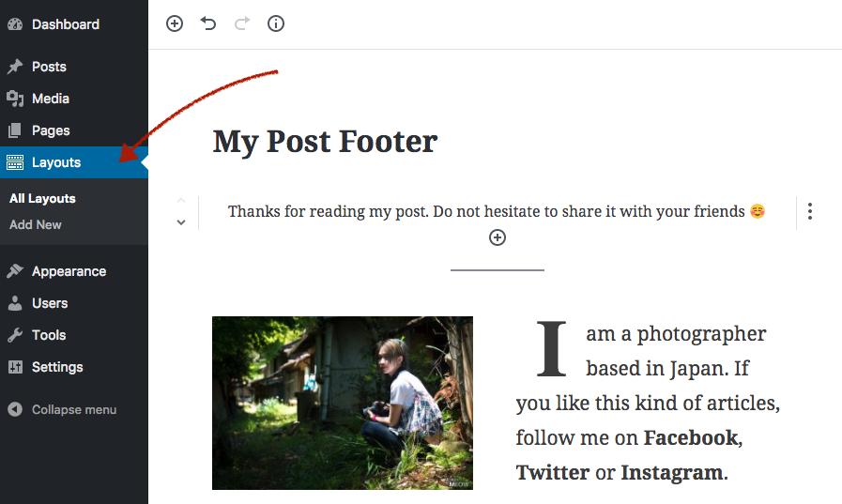Open the Pages menu
This screenshot has height=504, width=842.
tap(51, 130)
